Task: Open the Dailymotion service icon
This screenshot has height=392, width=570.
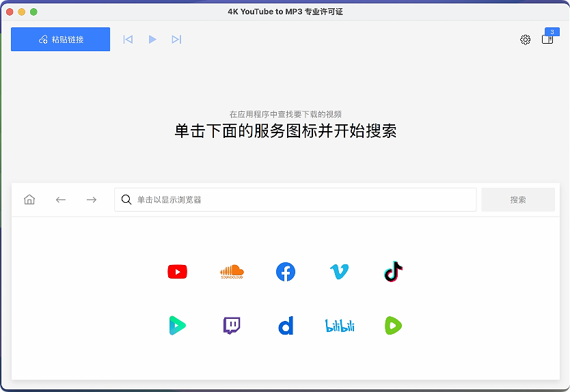Action: point(286,326)
